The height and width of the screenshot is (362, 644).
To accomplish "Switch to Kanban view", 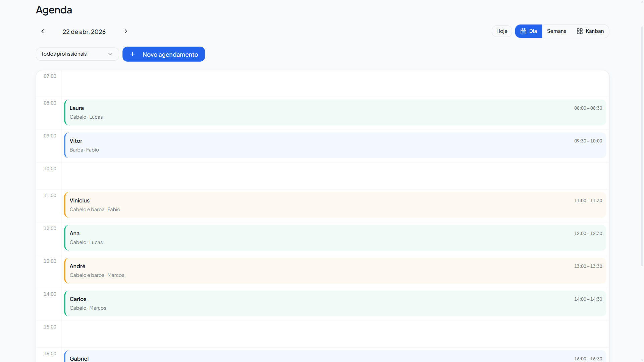I will 590,31.
